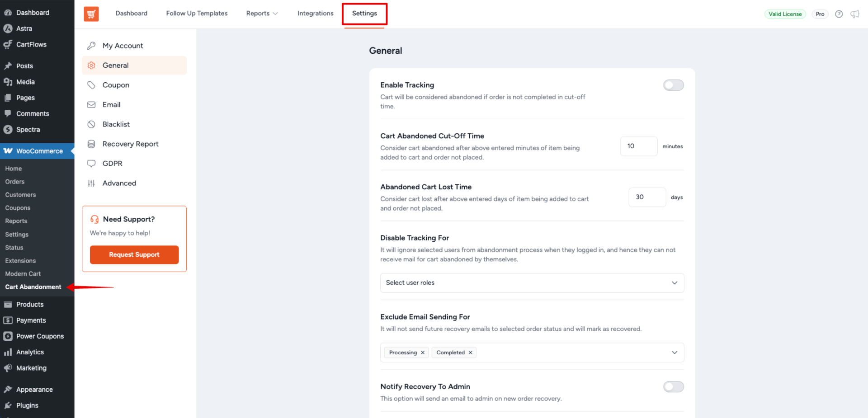The width and height of the screenshot is (868, 418).
Task: Click the Email envelope icon
Action: click(91, 105)
